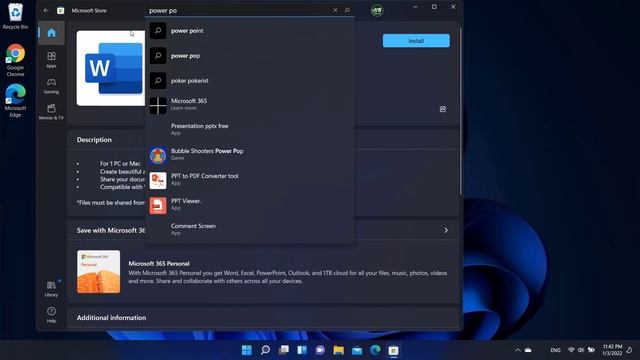
Task: Open Help in the Store sidebar
Action: (x=51, y=314)
